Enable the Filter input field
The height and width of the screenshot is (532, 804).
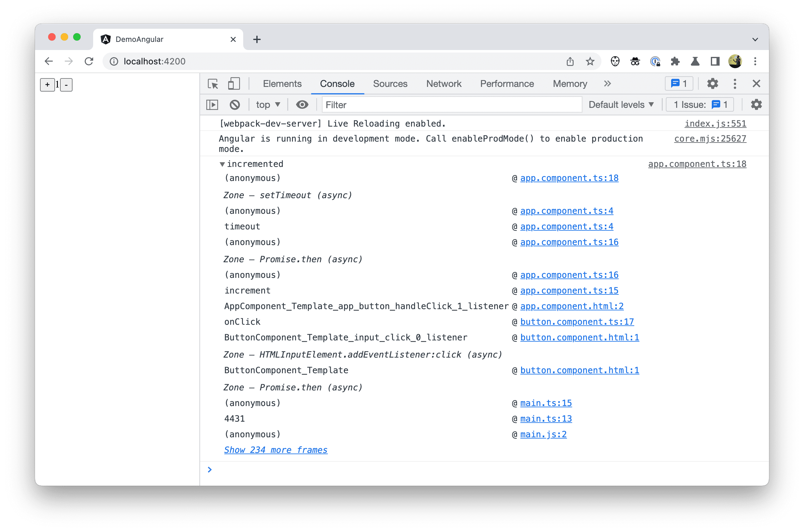point(449,105)
